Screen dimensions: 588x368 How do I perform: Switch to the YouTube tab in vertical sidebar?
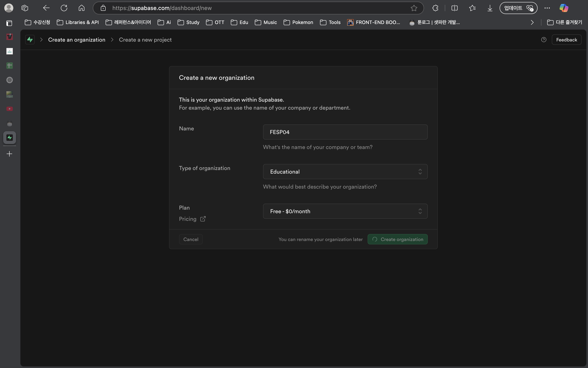click(x=9, y=109)
